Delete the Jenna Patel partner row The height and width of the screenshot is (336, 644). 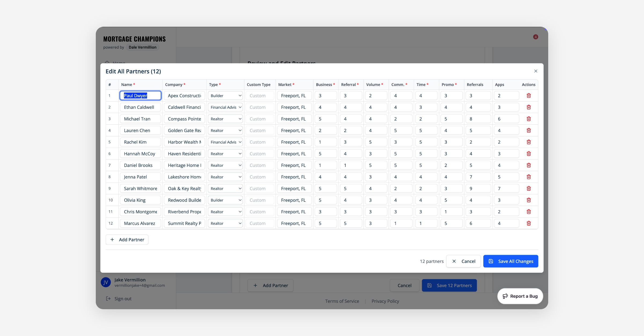[529, 177]
